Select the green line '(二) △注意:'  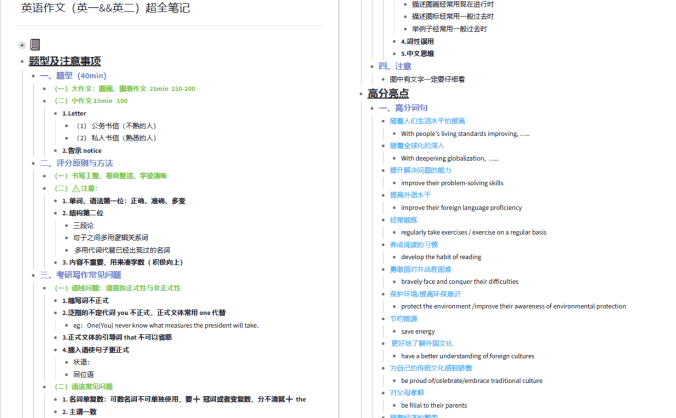pos(76,188)
